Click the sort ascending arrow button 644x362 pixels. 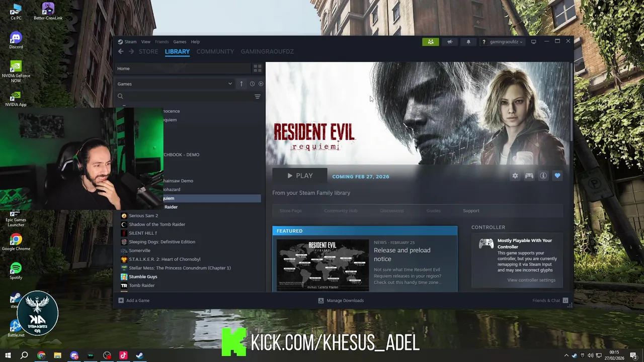(x=241, y=84)
